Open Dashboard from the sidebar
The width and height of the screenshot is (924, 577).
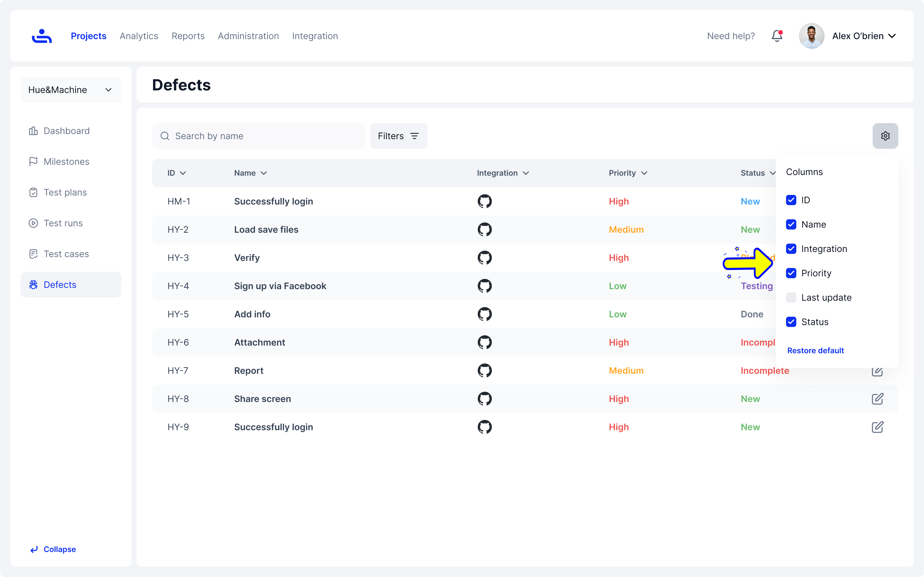click(x=66, y=131)
